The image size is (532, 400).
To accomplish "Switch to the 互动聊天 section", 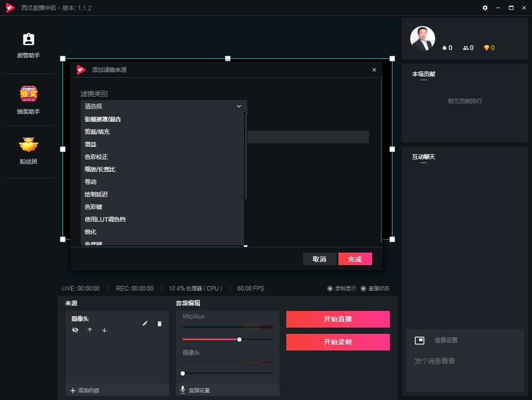I will 424,157.
